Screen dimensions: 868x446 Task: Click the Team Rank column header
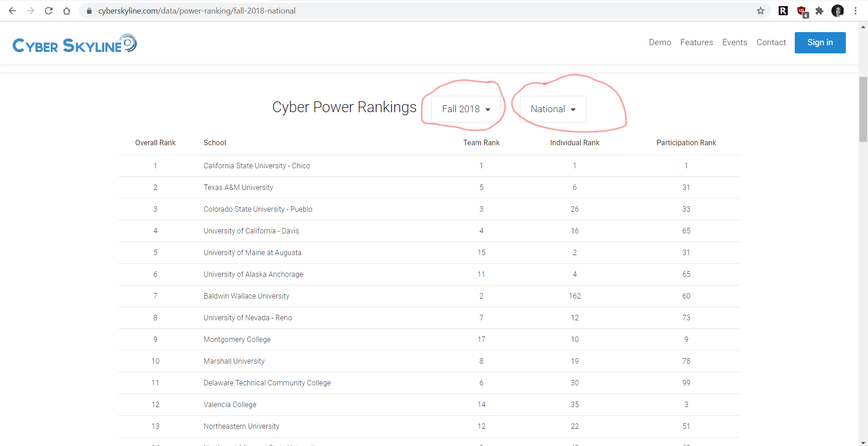(x=481, y=142)
